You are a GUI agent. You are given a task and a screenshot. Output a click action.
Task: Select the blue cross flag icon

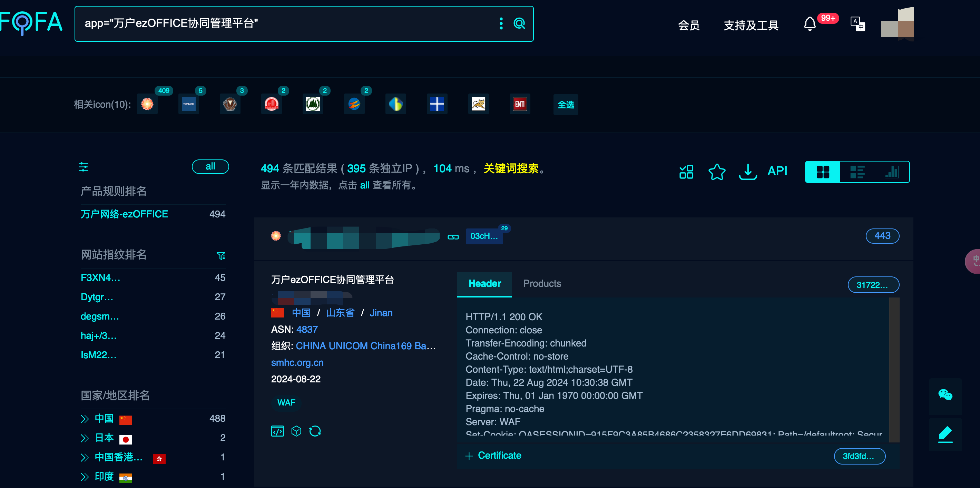point(437,104)
